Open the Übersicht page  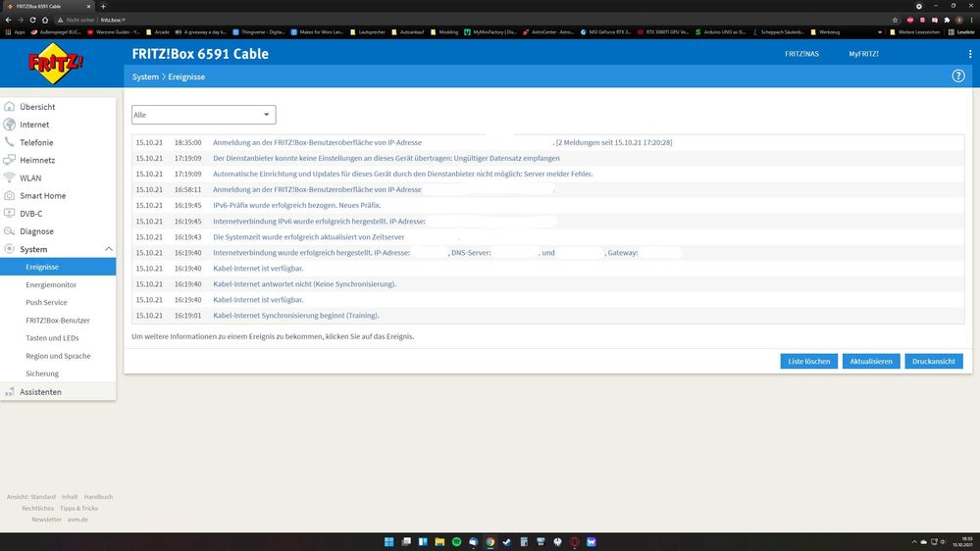[x=37, y=107]
